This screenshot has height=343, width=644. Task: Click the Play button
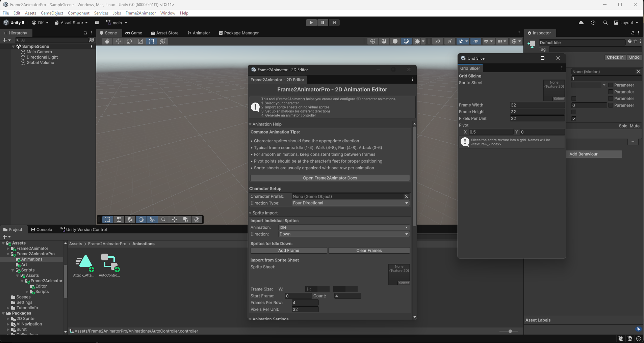click(311, 23)
